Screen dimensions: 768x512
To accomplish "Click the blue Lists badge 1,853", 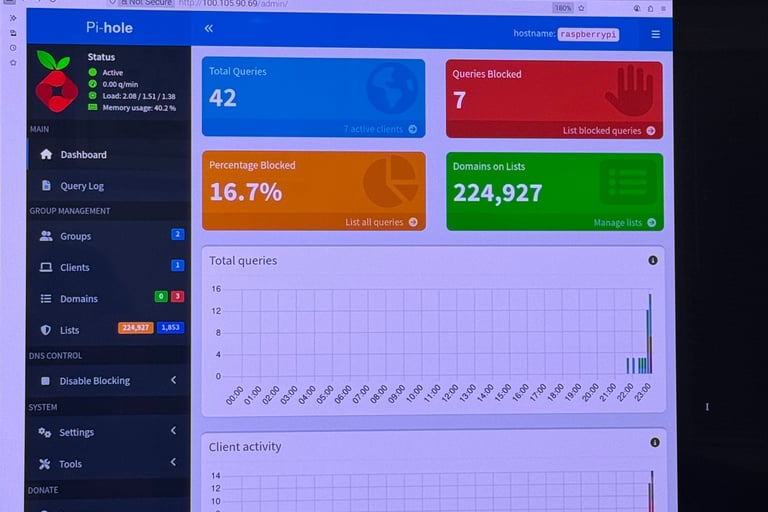I will (170, 327).
